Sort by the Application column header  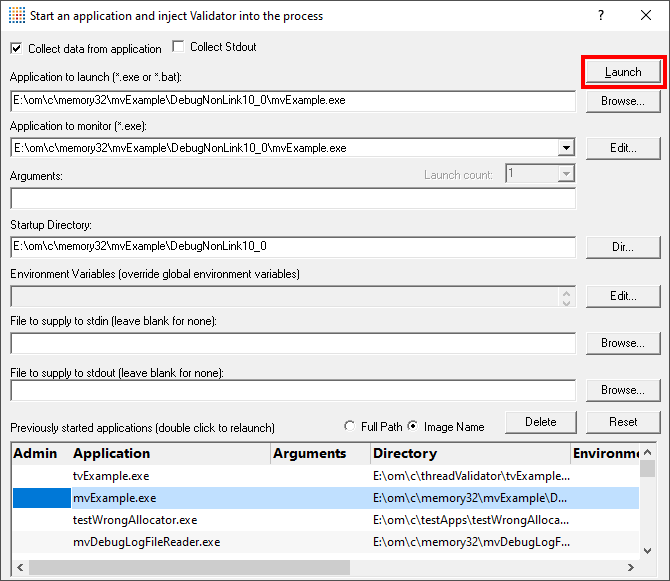171,453
